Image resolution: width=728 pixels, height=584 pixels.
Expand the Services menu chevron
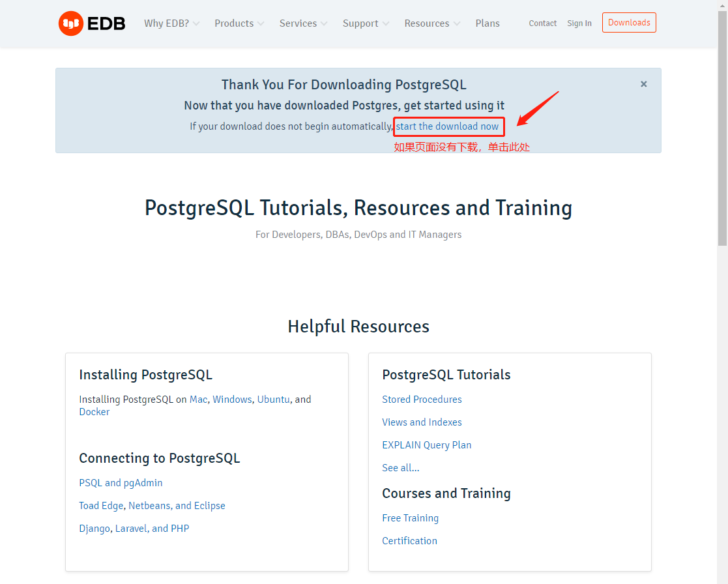point(325,23)
